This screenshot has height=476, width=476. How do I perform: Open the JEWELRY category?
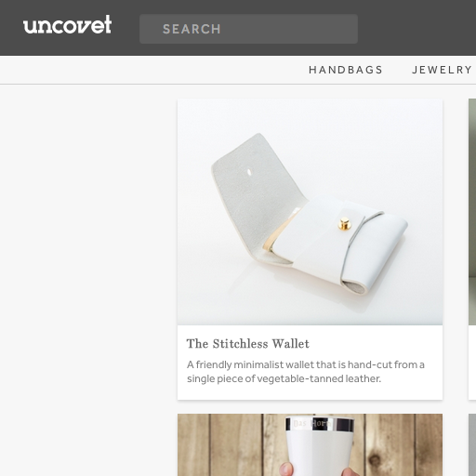442,70
